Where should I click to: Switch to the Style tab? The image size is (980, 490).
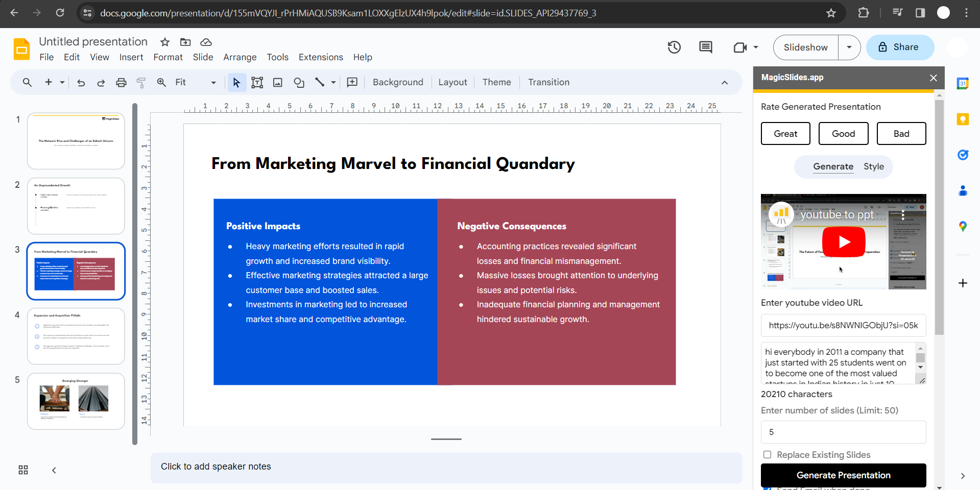[874, 167]
